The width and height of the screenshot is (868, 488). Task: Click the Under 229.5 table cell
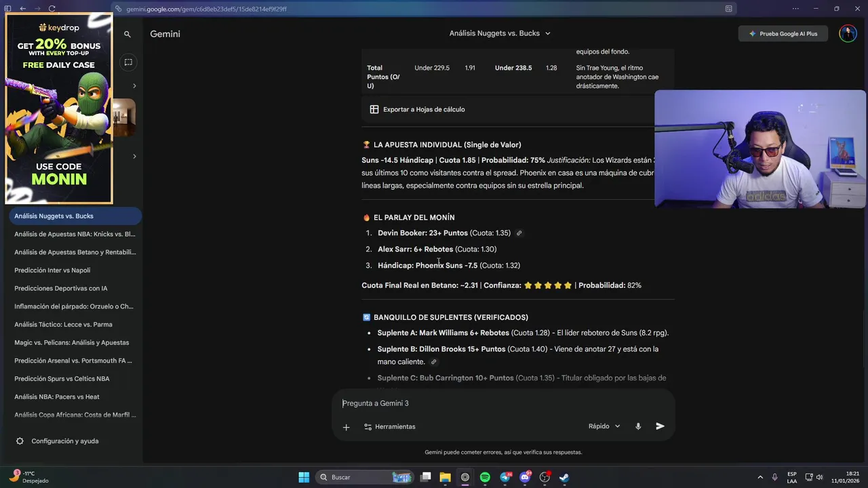(x=432, y=68)
